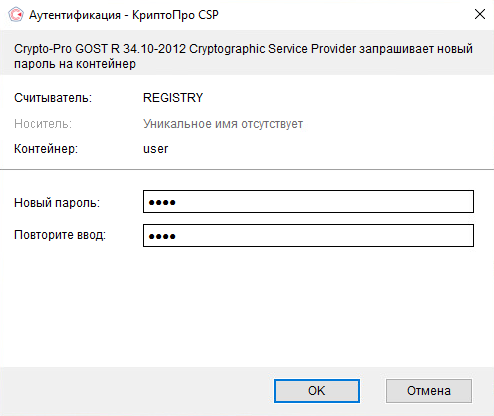Click the container name user

156,149
